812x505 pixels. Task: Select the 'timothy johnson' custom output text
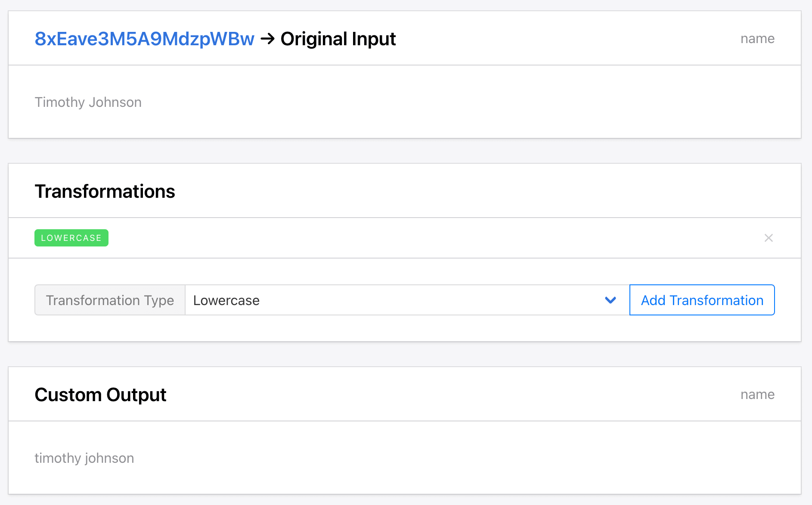[x=84, y=458]
